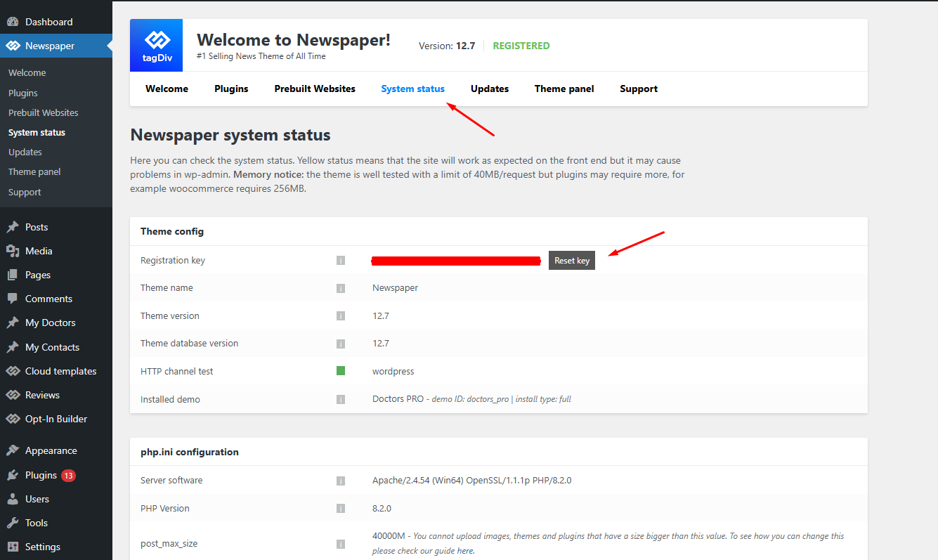The width and height of the screenshot is (938, 560).
Task: Click the Newspaper tagDiv icon in sidebar
Action: [x=13, y=46]
